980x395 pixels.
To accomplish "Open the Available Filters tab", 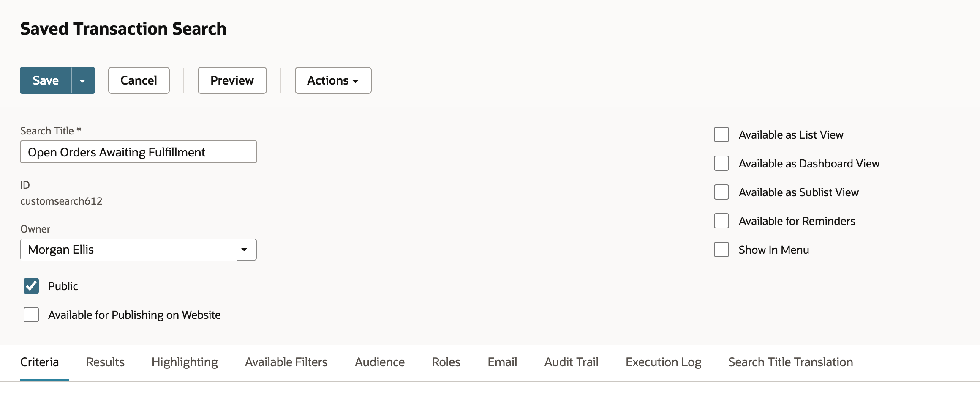I will pyautogui.click(x=286, y=362).
